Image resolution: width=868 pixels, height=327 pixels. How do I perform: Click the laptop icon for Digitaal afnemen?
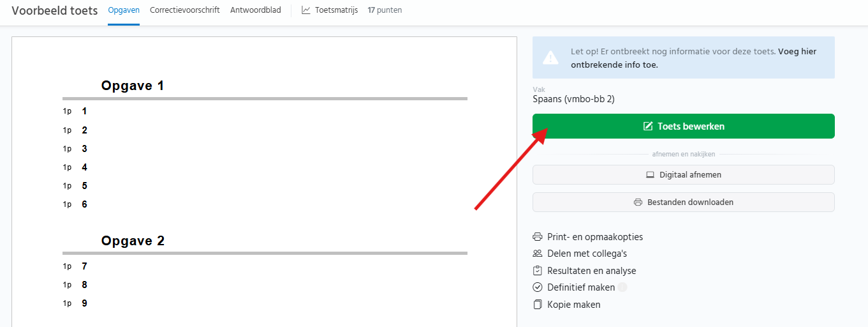[651, 175]
